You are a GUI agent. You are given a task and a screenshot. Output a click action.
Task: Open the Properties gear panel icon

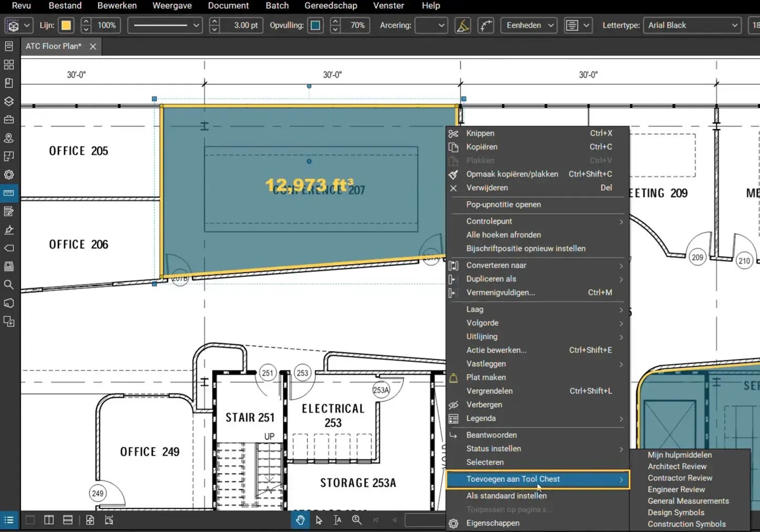click(x=9, y=175)
